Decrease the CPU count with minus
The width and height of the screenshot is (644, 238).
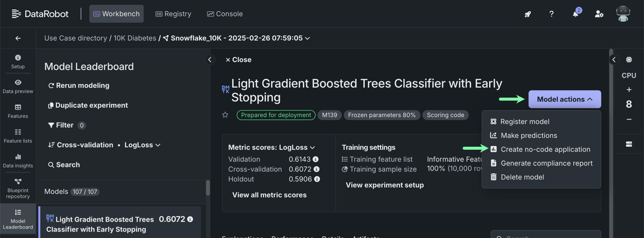(x=629, y=119)
